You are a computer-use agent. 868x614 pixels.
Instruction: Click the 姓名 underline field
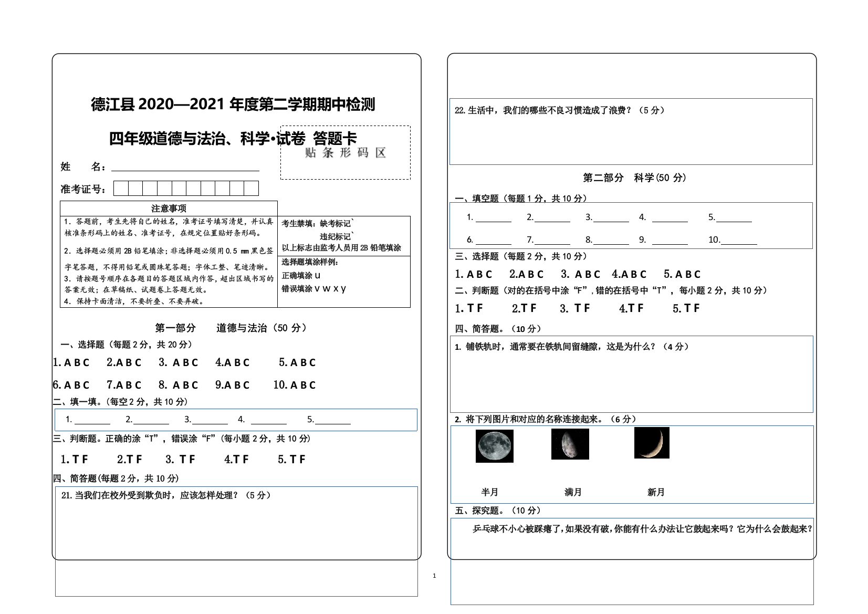coord(185,166)
